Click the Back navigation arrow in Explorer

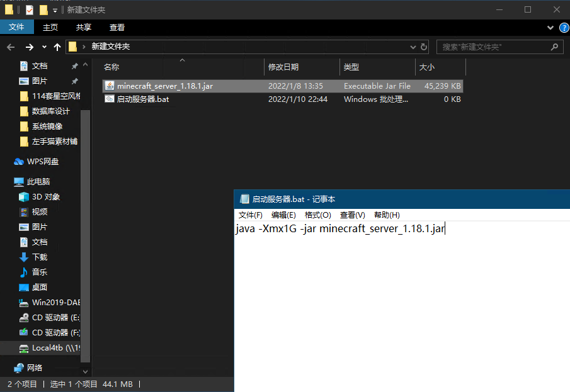tap(11, 47)
